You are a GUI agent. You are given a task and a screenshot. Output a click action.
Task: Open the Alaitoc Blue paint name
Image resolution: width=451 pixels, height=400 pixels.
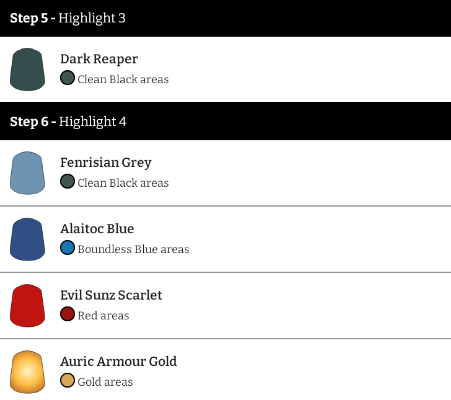point(97,229)
